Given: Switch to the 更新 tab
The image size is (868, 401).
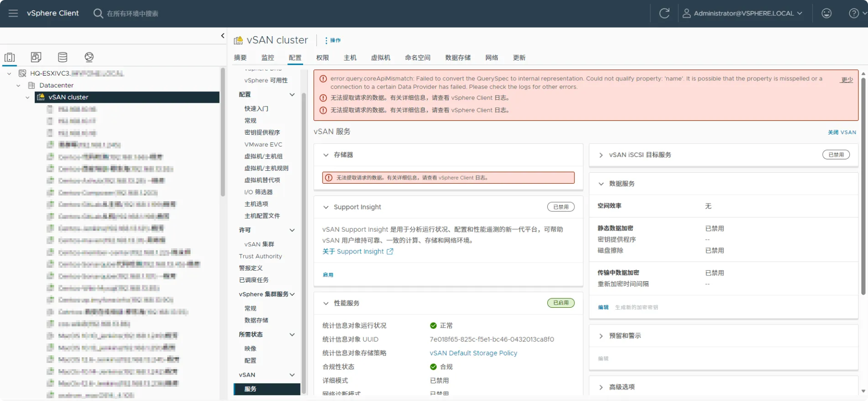Looking at the screenshot, I should click(519, 58).
